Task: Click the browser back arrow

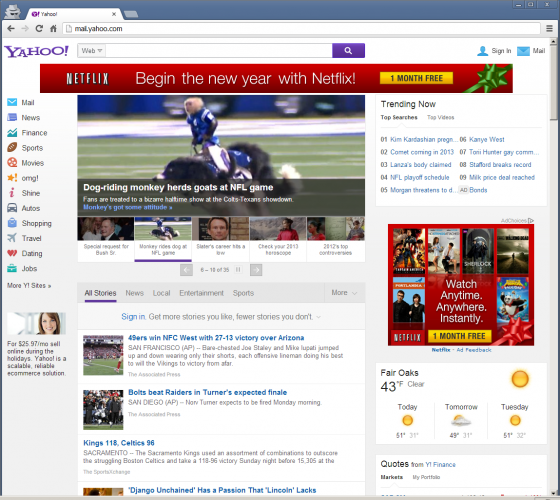Action: [x=11, y=29]
